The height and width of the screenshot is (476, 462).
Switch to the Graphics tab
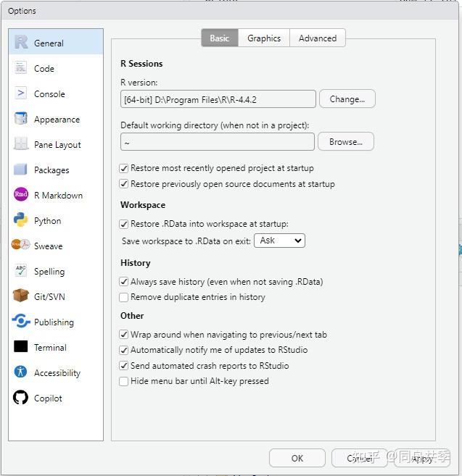coord(264,38)
